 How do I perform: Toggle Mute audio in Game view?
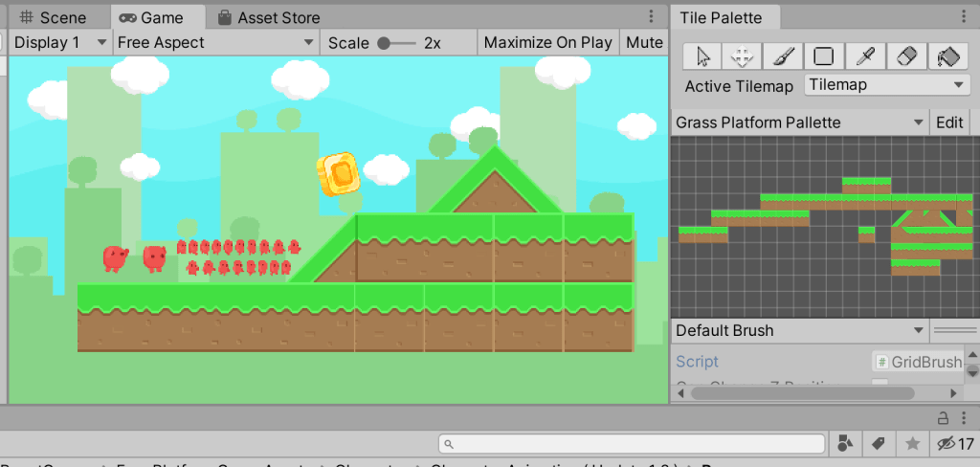click(644, 42)
